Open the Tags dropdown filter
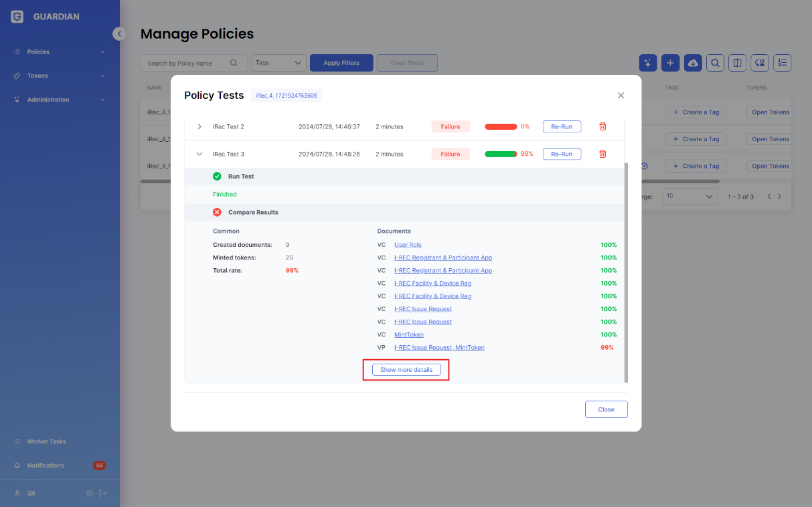The image size is (812, 507). (x=279, y=63)
